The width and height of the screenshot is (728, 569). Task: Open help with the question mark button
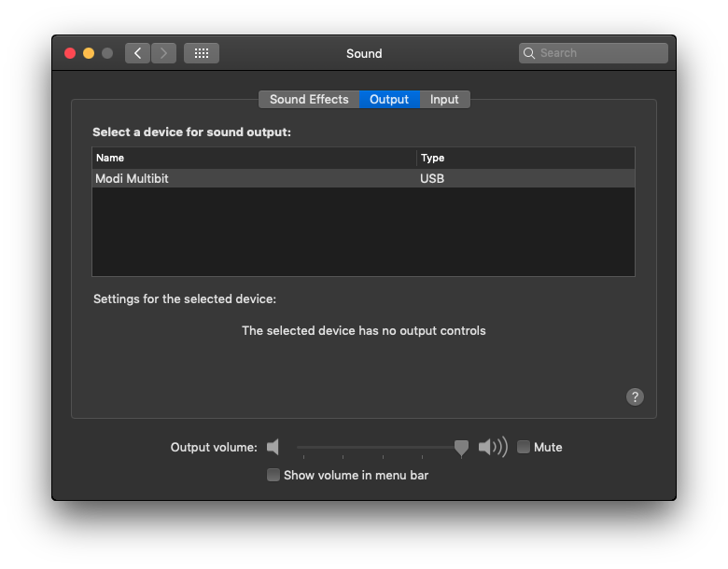tap(635, 396)
